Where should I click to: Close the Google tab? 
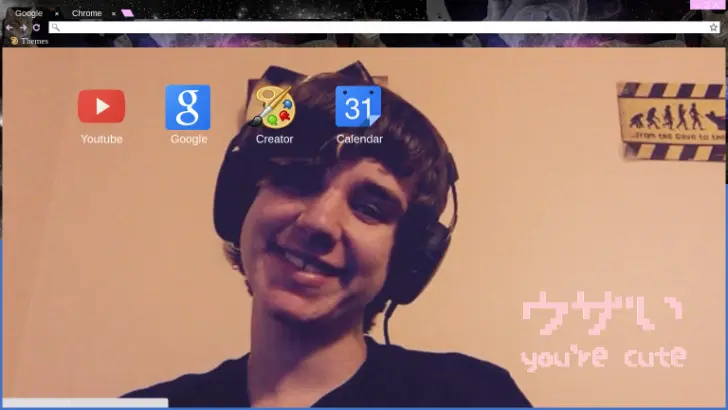tap(56, 13)
